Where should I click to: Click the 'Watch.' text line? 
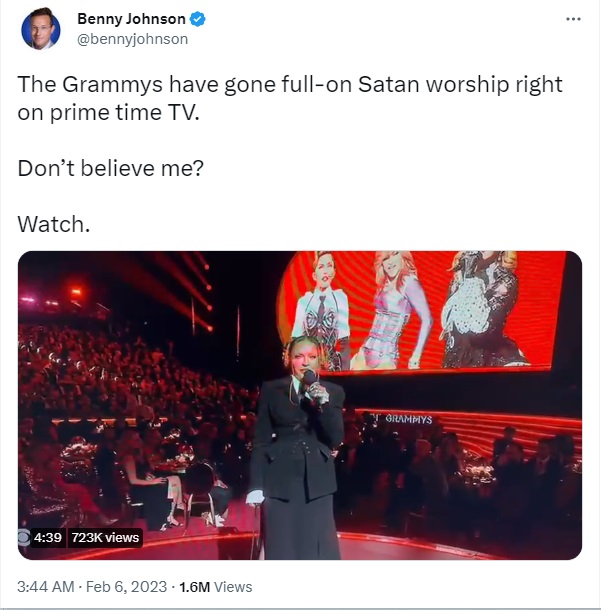54,224
